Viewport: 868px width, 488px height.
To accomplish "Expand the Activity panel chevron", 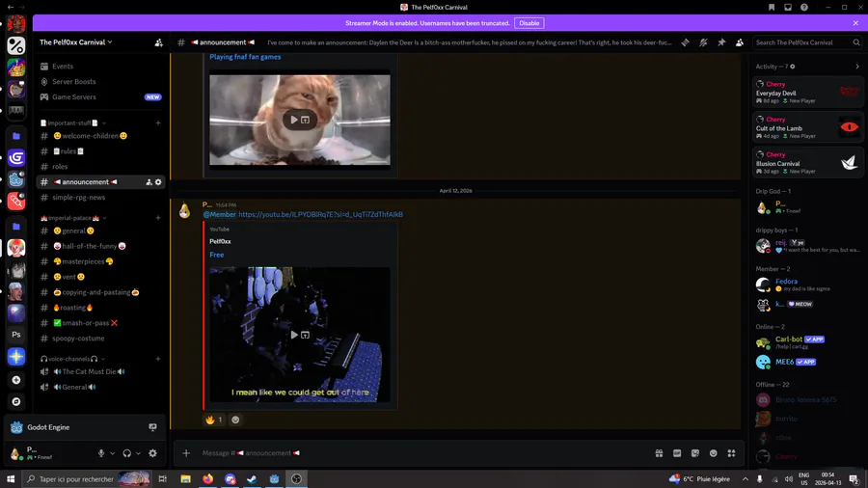I will [x=857, y=67].
